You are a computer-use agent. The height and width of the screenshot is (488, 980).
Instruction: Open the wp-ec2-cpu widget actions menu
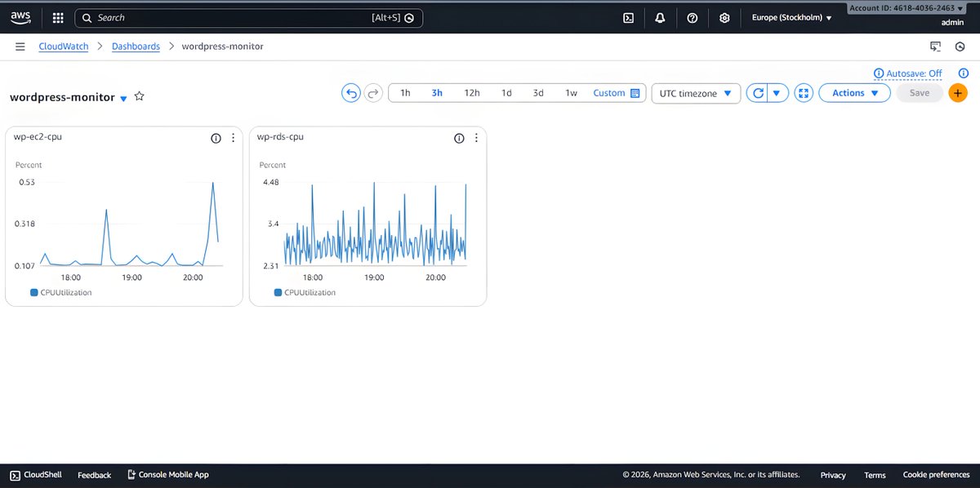pos(233,138)
